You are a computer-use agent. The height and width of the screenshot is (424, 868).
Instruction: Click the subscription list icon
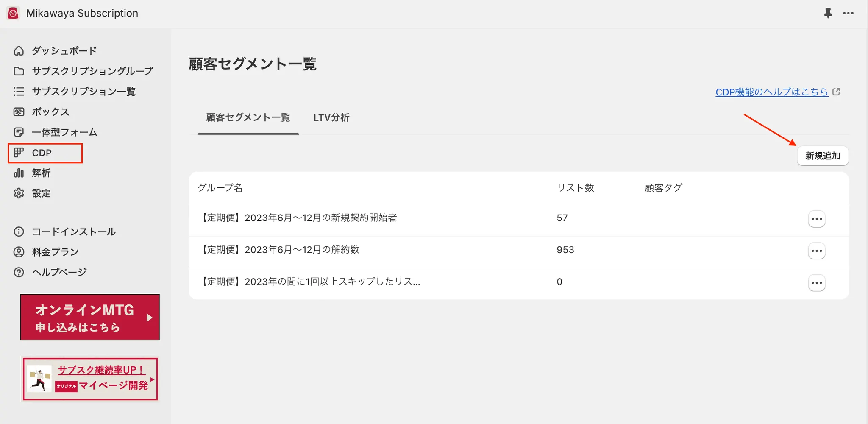pyautogui.click(x=19, y=92)
